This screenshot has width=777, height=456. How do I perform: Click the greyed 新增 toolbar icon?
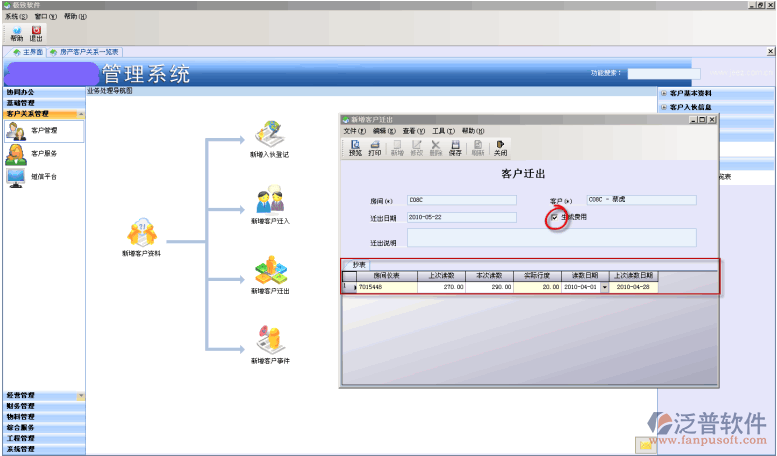point(397,148)
